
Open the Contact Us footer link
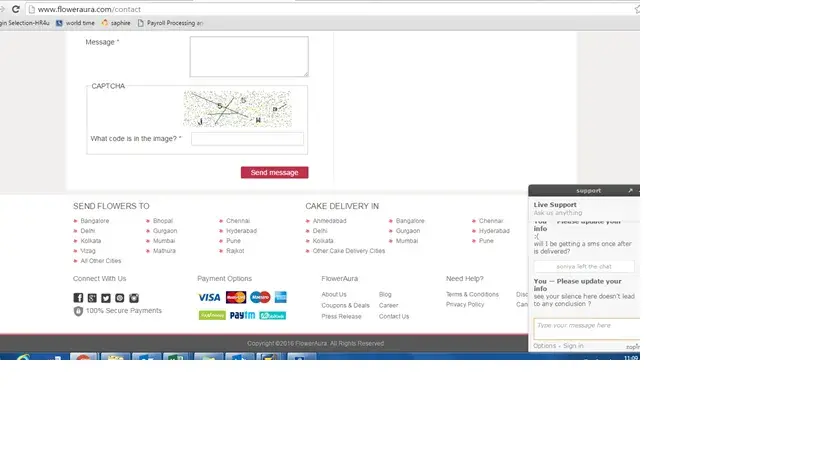coord(394,316)
